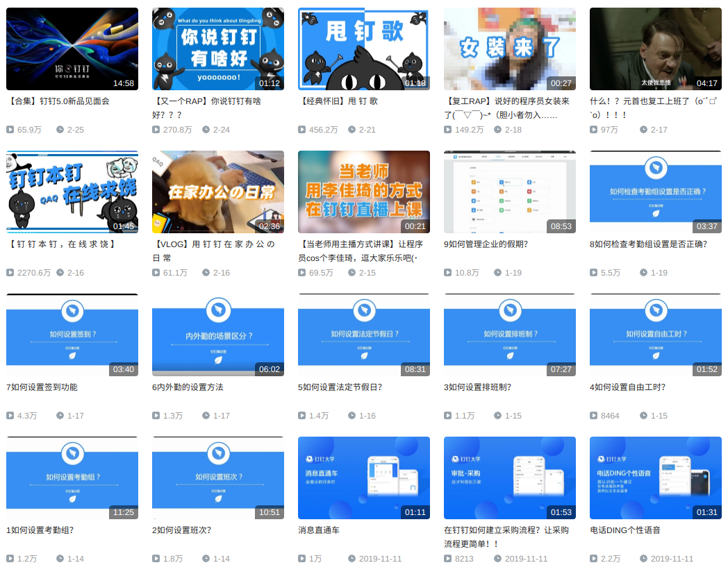Click the clock icon beside date 2-18

click(497, 130)
